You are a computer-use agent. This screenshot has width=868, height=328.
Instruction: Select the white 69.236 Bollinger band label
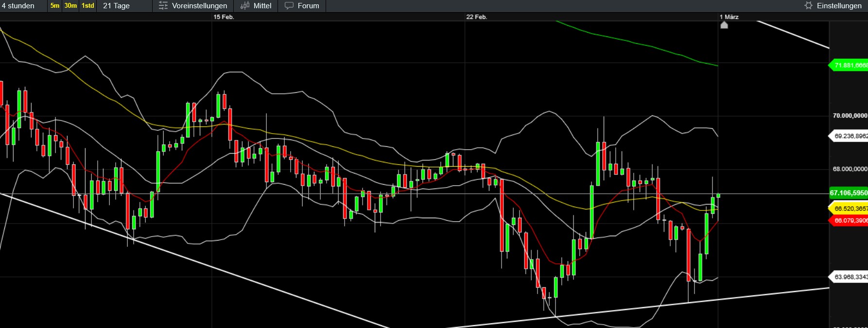click(850, 136)
